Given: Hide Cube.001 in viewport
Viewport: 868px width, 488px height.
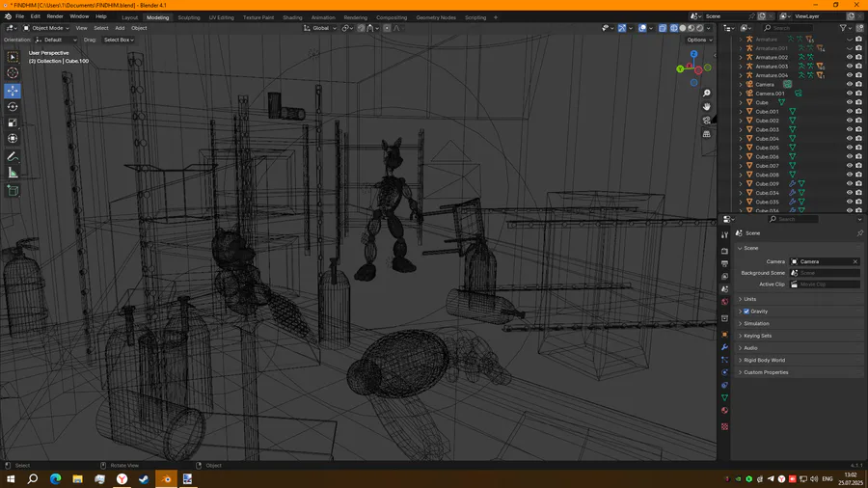Looking at the screenshot, I should (850, 111).
